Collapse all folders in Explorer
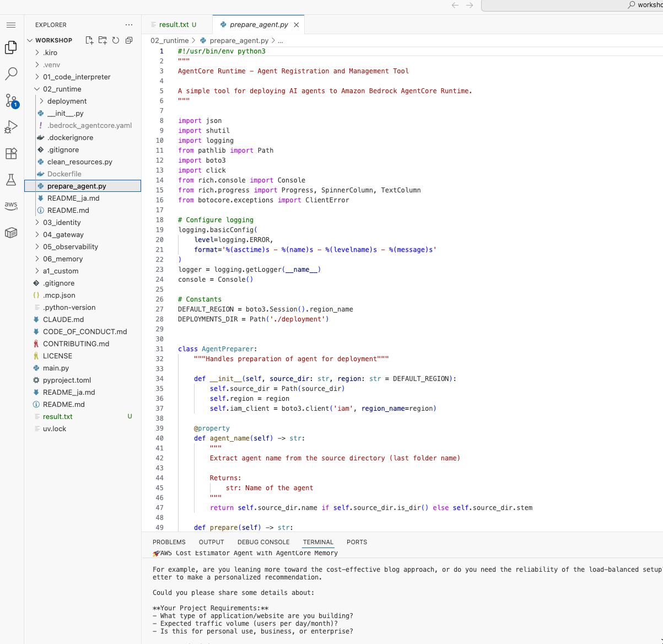663x644 pixels. point(128,40)
